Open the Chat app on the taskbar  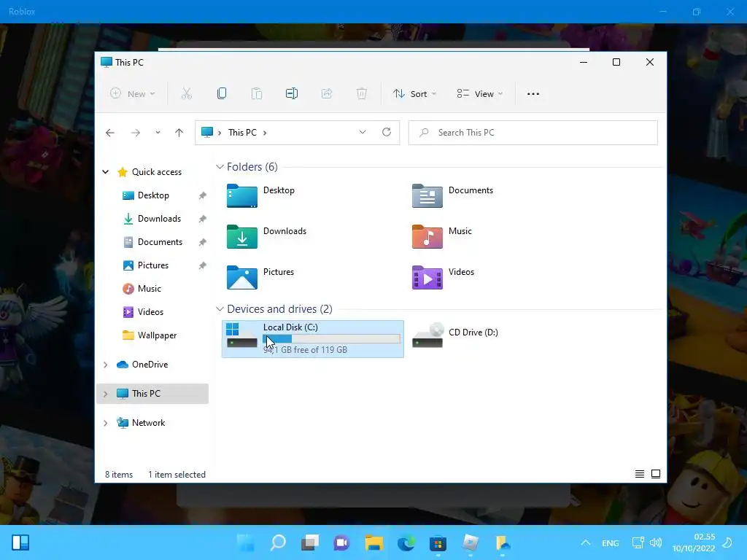click(x=341, y=542)
